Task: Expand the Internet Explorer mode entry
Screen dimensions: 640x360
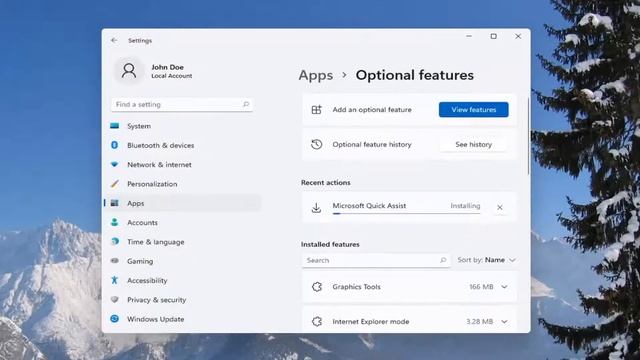Action: pos(504,321)
